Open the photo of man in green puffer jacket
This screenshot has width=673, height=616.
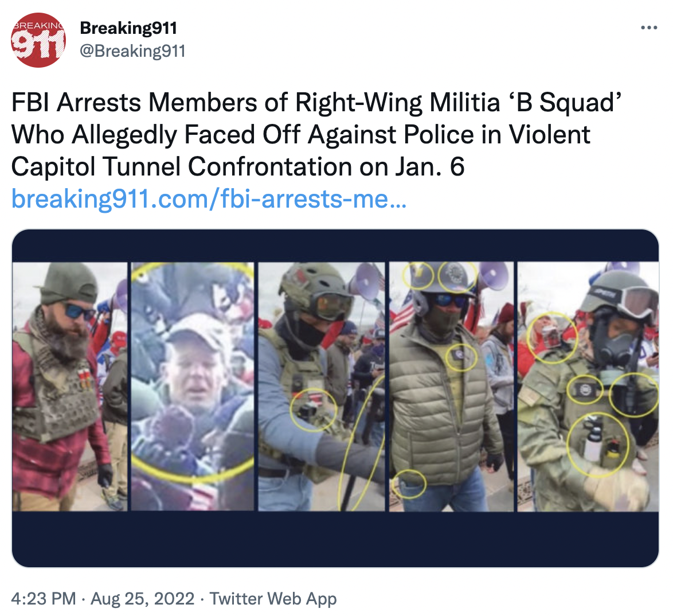coord(451,386)
